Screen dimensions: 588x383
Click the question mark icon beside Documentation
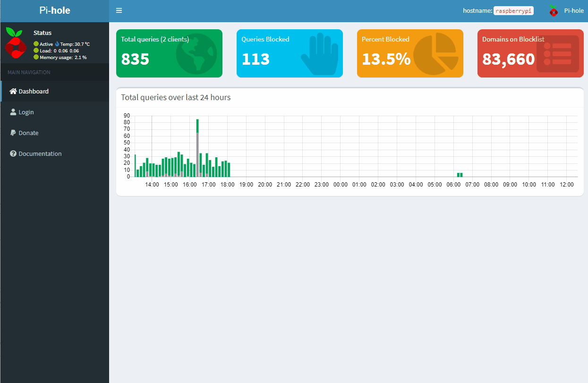[14, 153]
